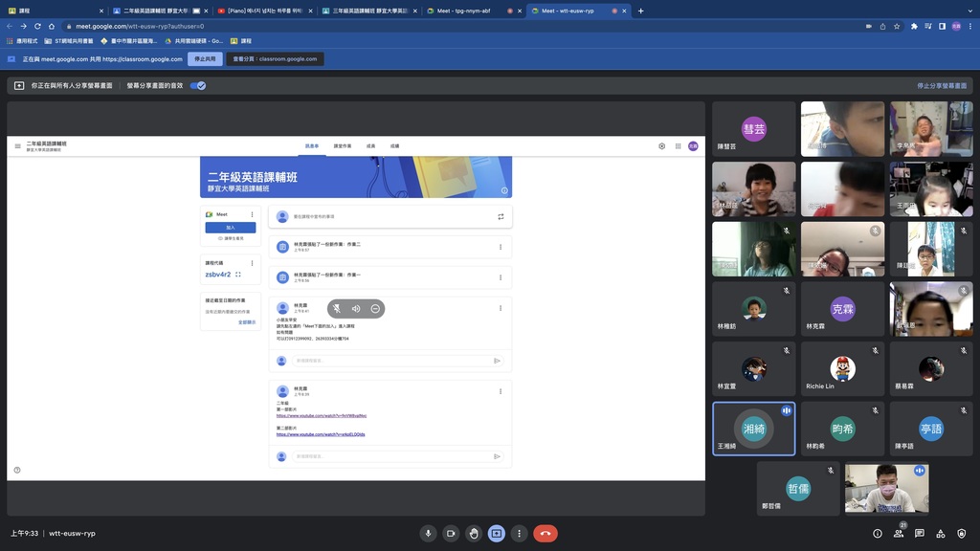Open options for the 作業二 post
The height and width of the screenshot is (551, 980).
(500, 248)
